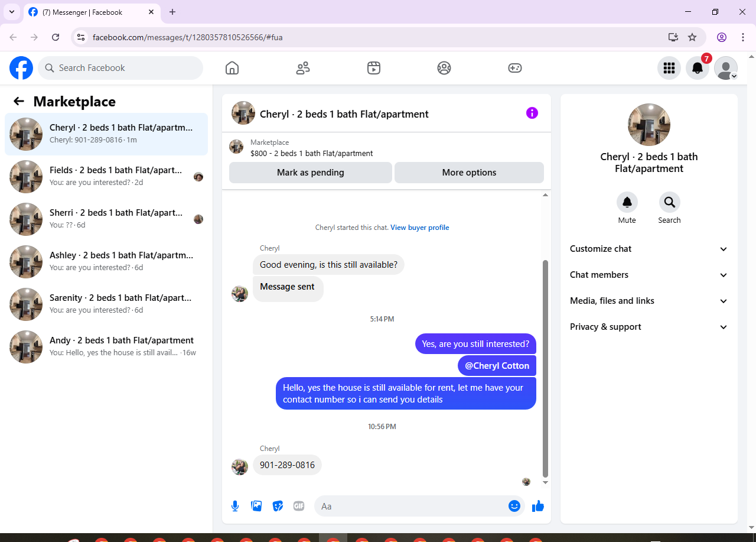Open the Cheryl conversation in list

106,134
